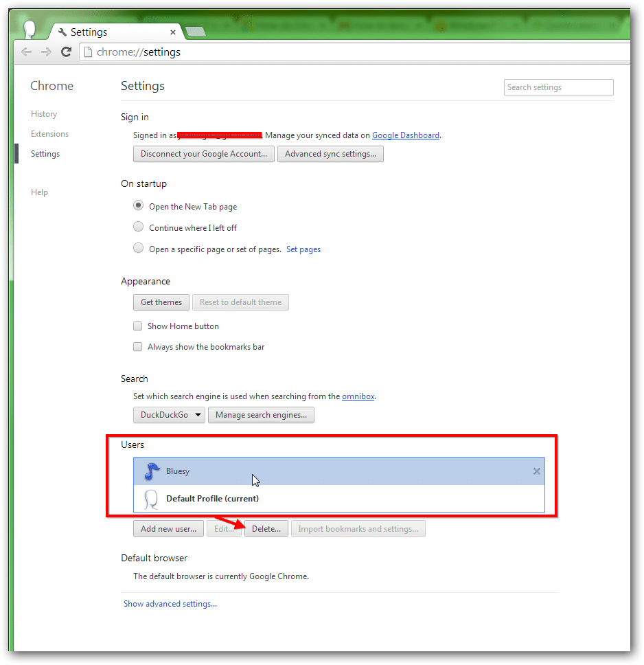Screen dimensions: 644x665
Task: Open a new tab
Action: click(195, 32)
